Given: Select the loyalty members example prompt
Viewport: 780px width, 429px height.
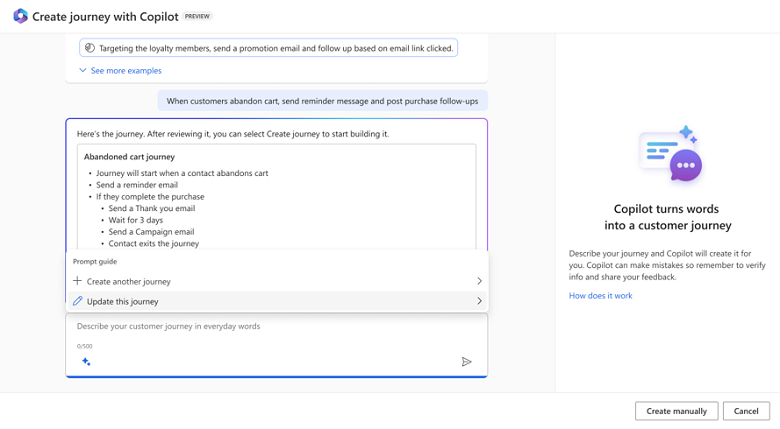Looking at the screenshot, I should [x=275, y=48].
